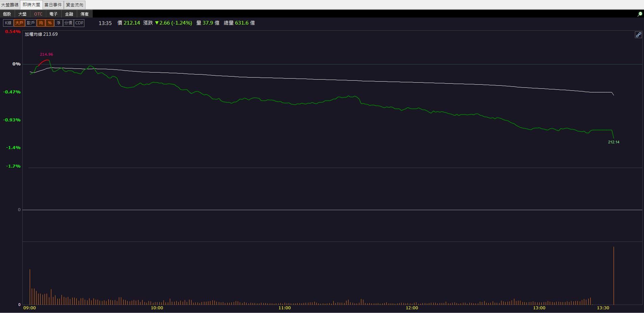Toggle the K線 chart mode
Screen dimensions: 644x313
click(x=8, y=23)
